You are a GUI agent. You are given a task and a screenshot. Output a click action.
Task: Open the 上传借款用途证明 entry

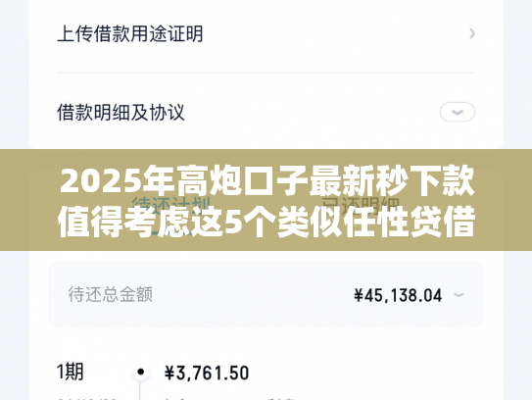pos(266,33)
